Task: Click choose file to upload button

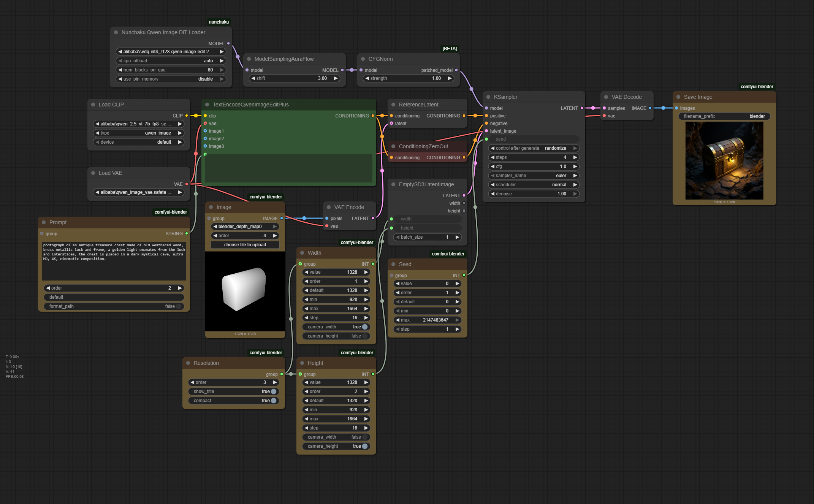Action: tap(245, 245)
